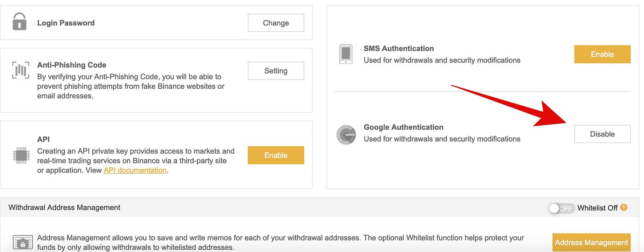644x252 pixels.
Task: Click the API chip icon
Action: pos(21,155)
